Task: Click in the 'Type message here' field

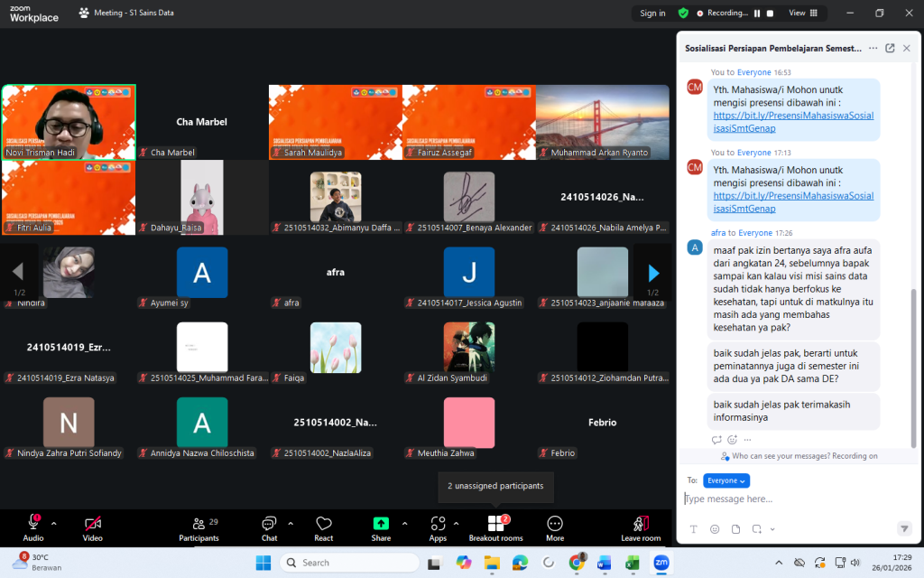Action: tap(785, 499)
